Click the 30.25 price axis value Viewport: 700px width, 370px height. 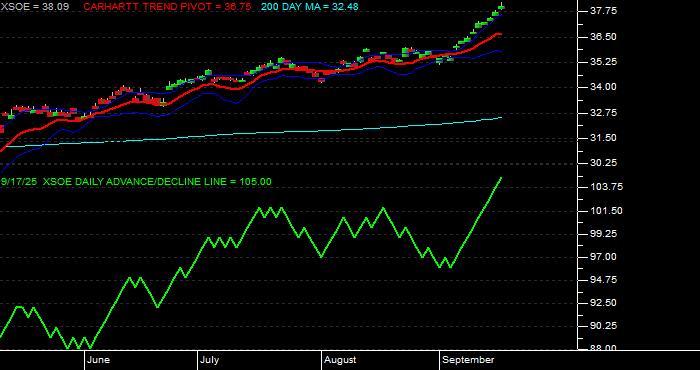click(603, 163)
